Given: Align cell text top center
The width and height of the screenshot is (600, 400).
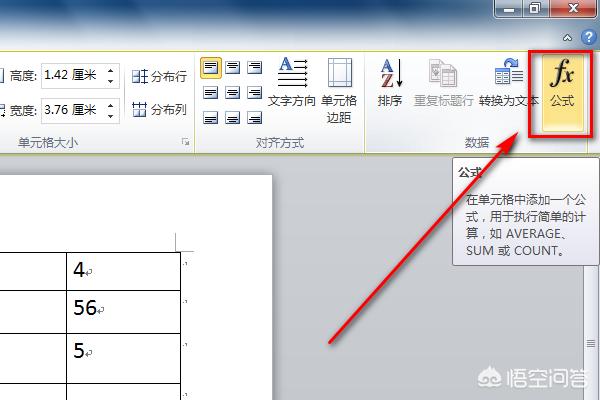Looking at the screenshot, I should [x=232, y=68].
